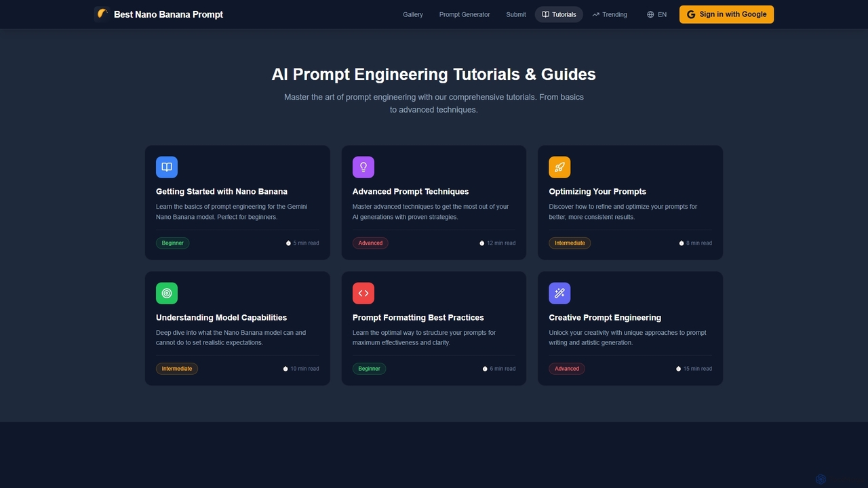The image size is (868, 488).
Task: Open the Best Nano Banana Prompt home link
Action: click(159, 14)
